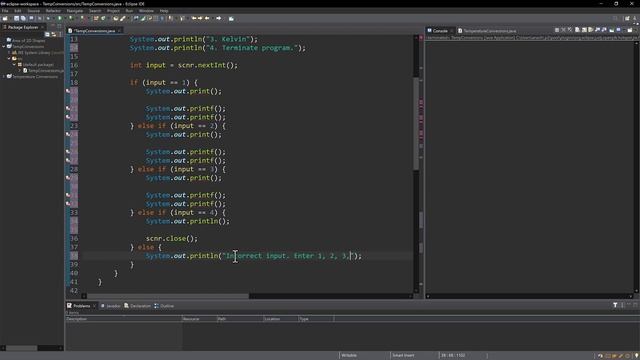Viewport: 640px width, 360px height.
Task: Switch to the Declaration tab
Action: point(138,306)
